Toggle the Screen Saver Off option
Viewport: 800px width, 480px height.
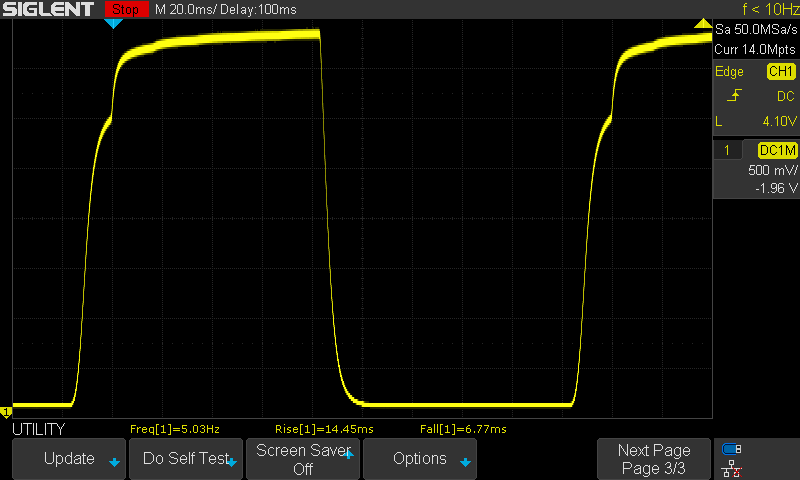[x=303, y=459]
